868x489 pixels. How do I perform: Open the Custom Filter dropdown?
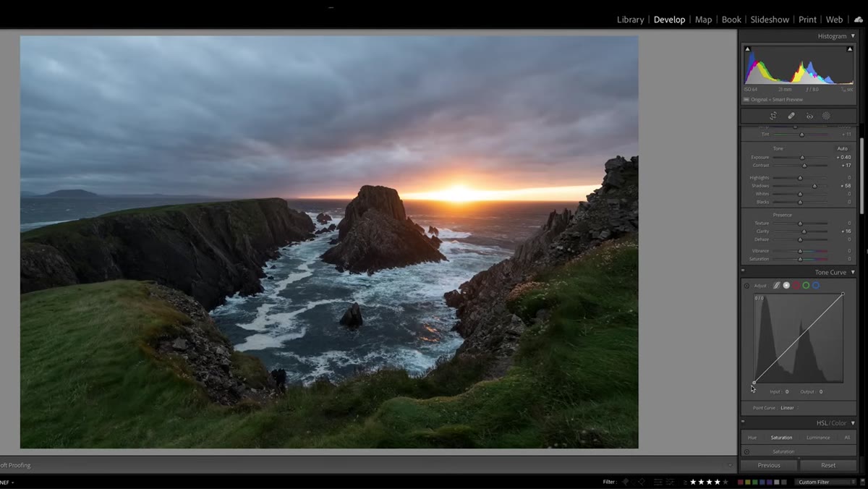pyautogui.click(x=824, y=482)
